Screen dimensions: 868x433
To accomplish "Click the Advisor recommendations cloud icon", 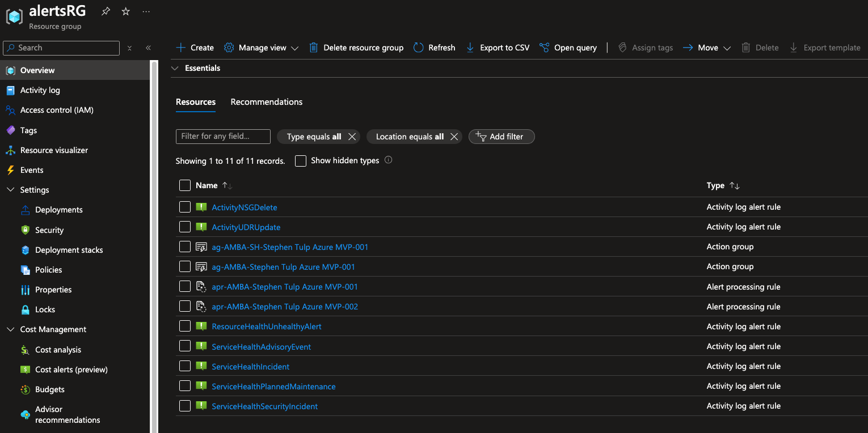I will point(25,415).
